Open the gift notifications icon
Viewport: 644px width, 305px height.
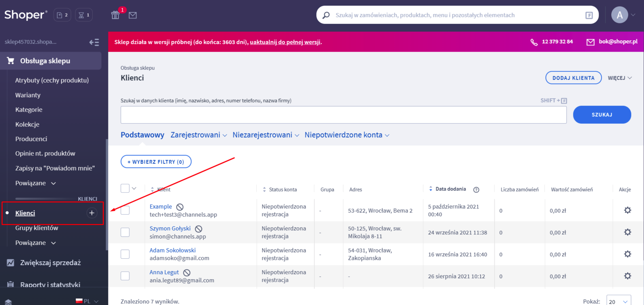(x=115, y=15)
